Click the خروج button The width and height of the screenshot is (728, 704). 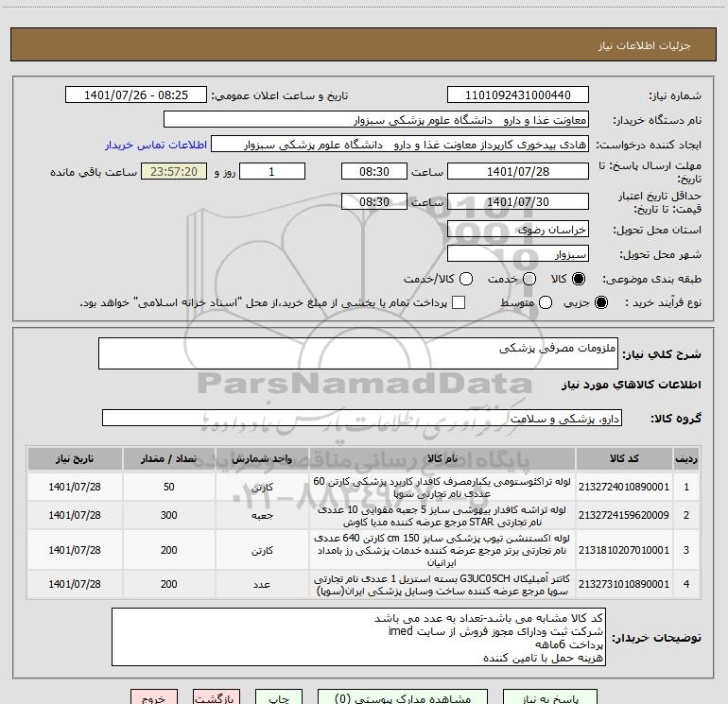tap(154, 696)
